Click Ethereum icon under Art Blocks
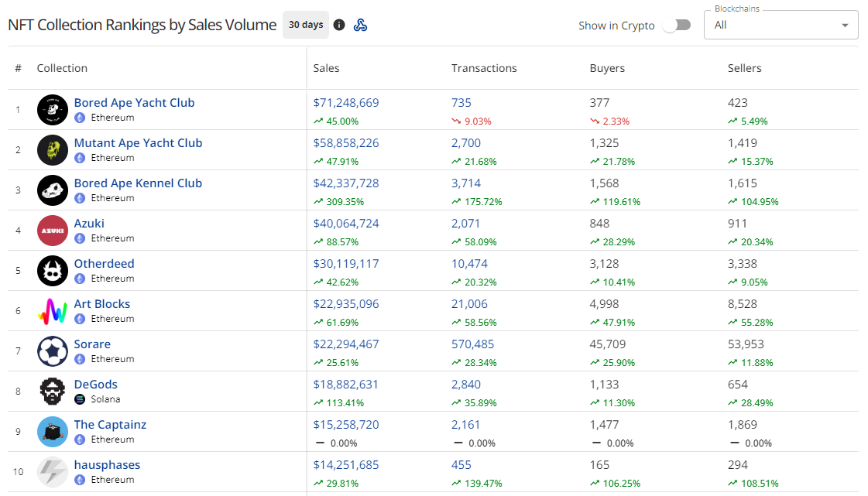Viewport: 868px width, 496px height. (x=80, y=319)
